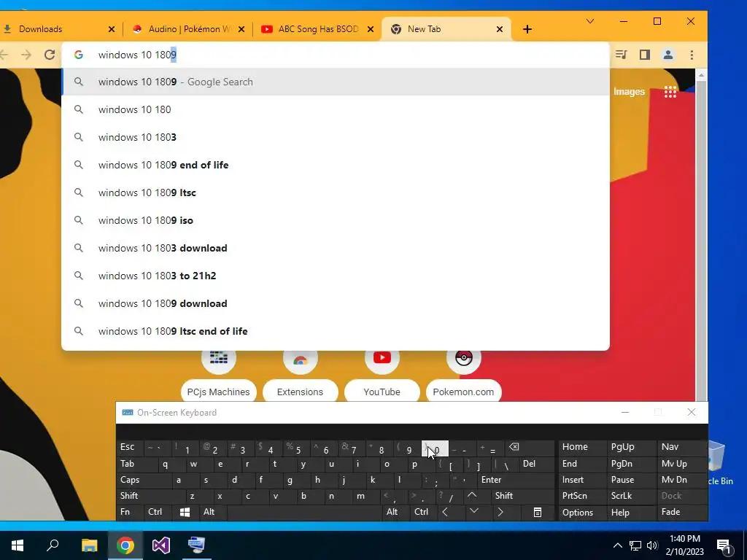Open the Windows Start menu
The width and height of the screenshot is (747, 560).
(x=18, y=545)
